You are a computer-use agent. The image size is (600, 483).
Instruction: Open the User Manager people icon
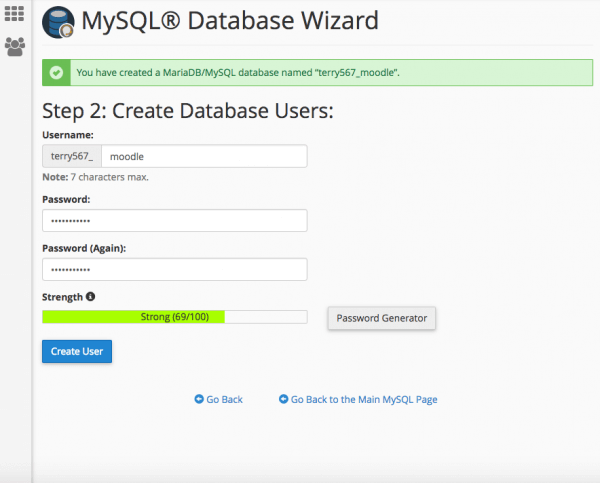click(15, 47)
